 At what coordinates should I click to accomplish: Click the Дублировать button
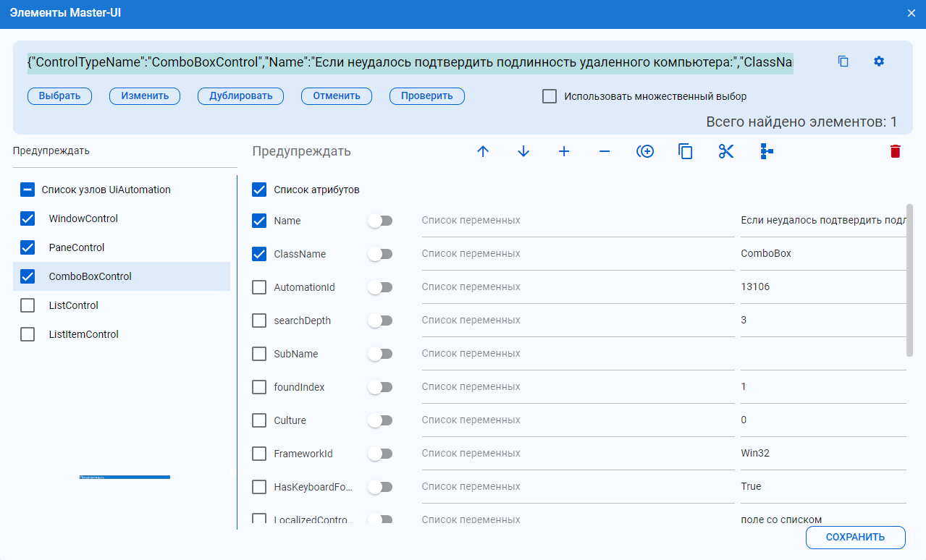[240, 96]
